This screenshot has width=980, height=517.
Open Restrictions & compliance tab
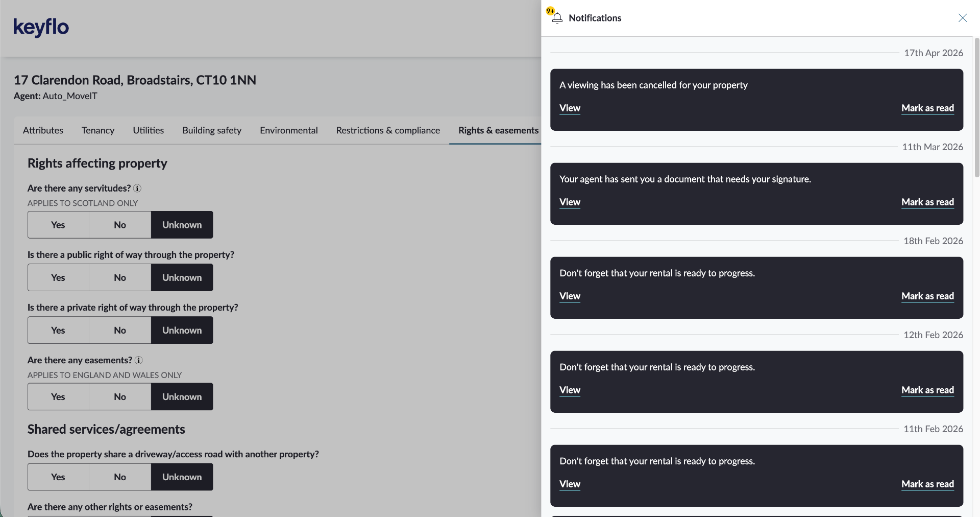[x=388, y=130]
